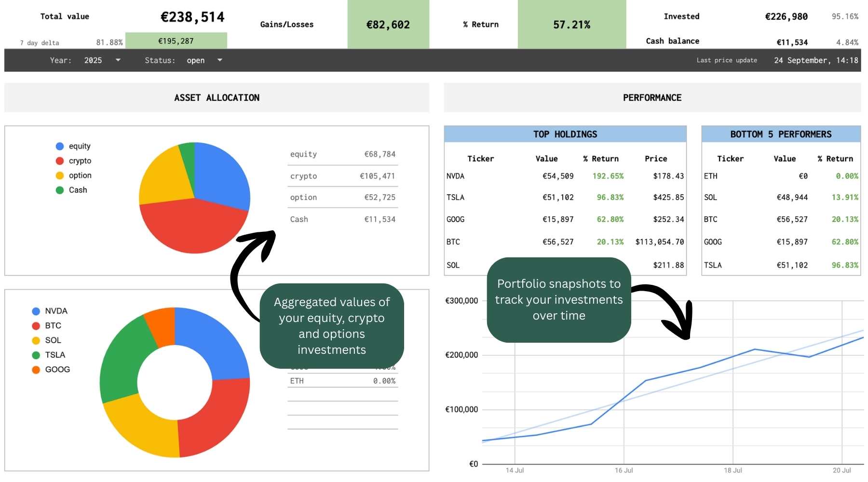Select the Top Holdings table header
Viewport: 868px width, 482px height.
(x=565, y=134)
